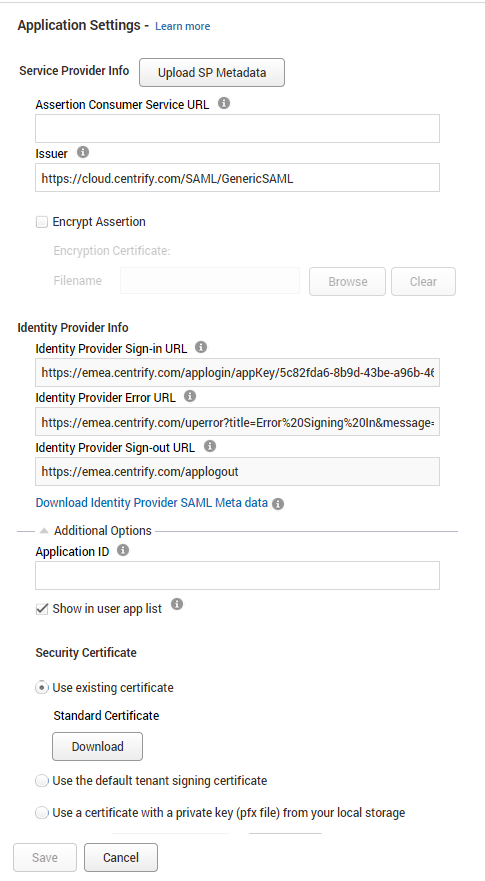Click the Identity Provider Sign-out URL field
Screen dimensions: 485x881
(237, 471)
